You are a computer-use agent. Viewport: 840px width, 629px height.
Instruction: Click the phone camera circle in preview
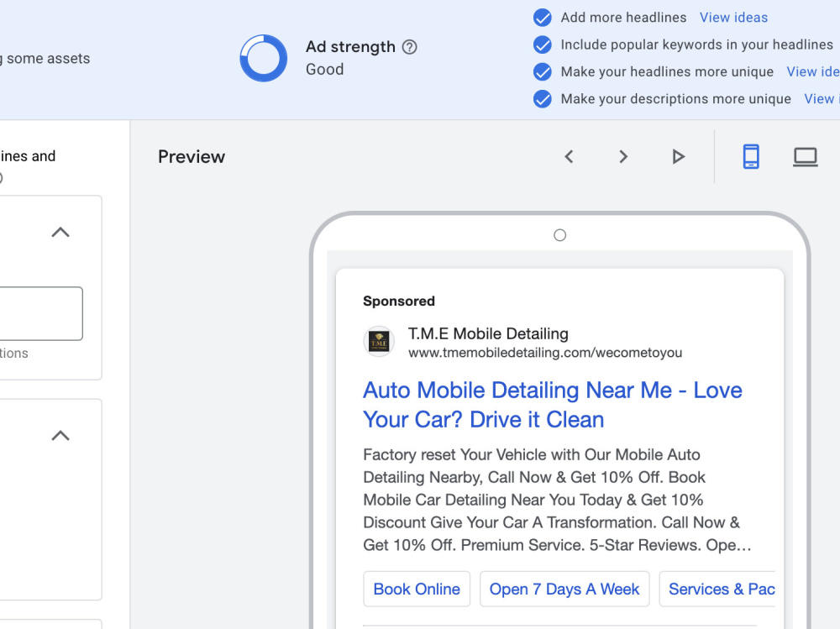click(559, 235)
